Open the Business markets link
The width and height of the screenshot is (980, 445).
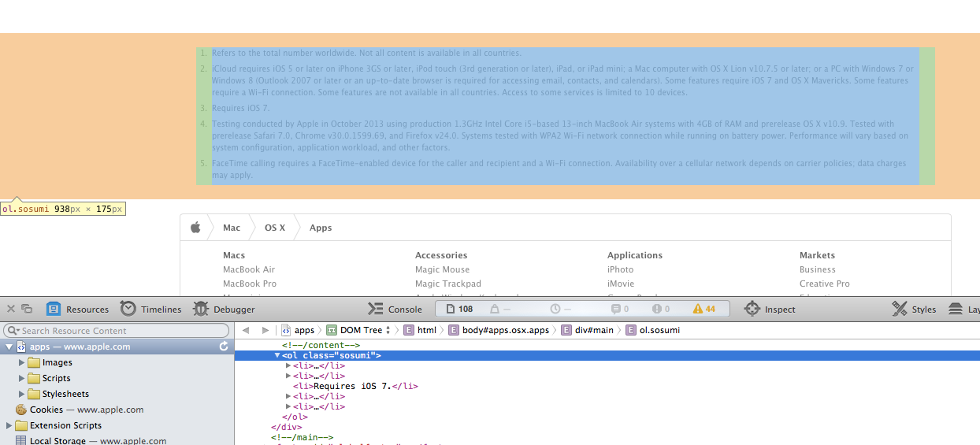818,269
